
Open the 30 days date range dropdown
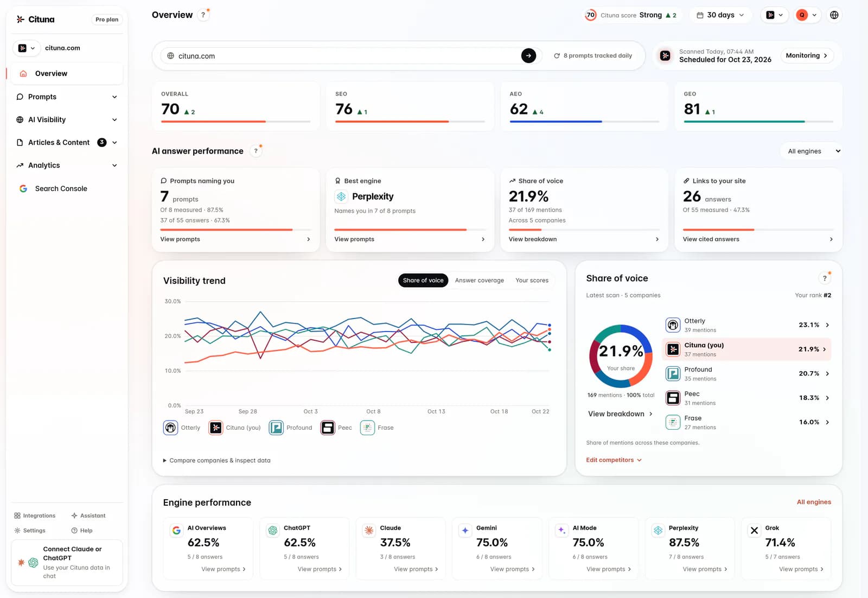(720, 15)
